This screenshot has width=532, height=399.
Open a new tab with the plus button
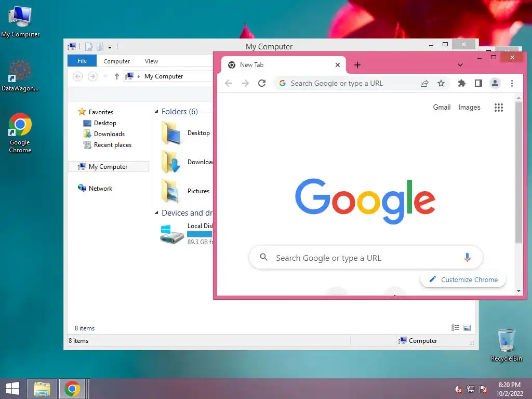coord(357,65)
